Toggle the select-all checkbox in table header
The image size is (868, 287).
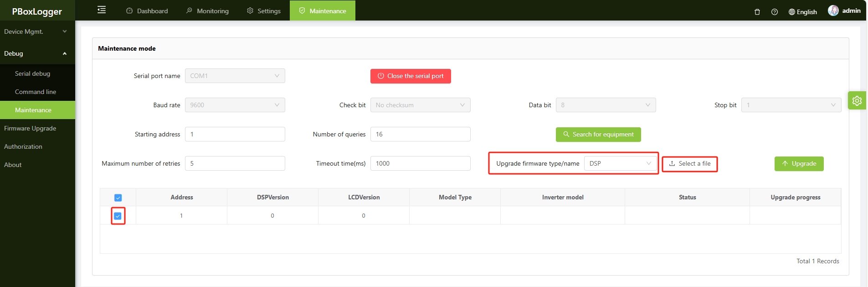(118, 198)
